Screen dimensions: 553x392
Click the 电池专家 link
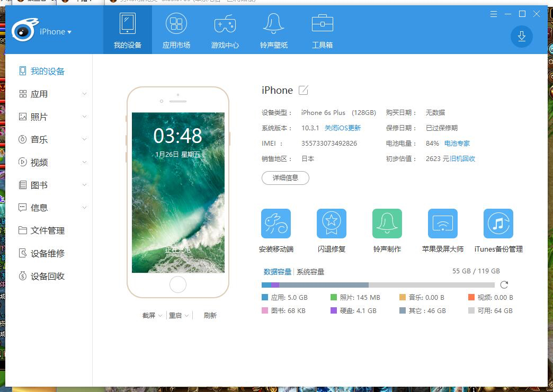[x=457, y=143]
